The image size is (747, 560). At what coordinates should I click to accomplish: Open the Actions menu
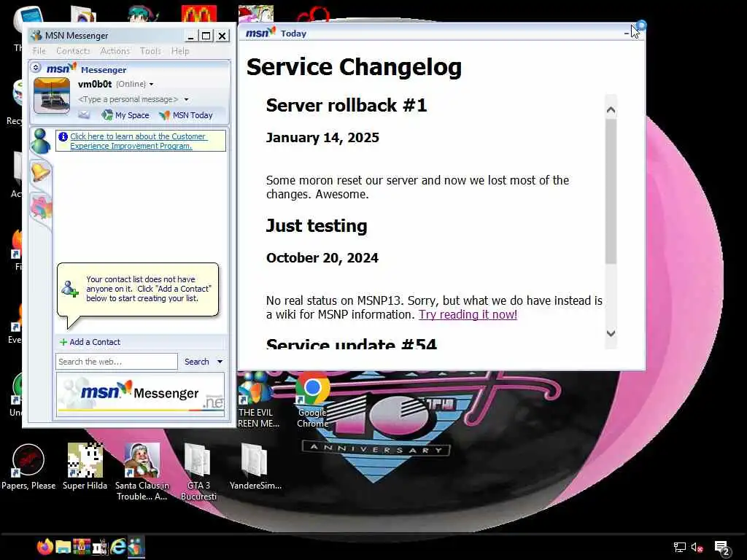(x=115, y=51)
